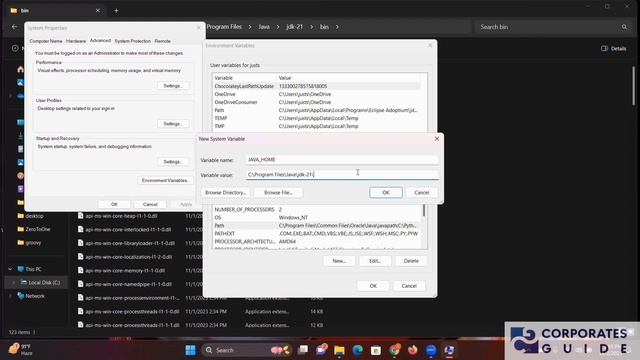Select the OneDriveConsumer user variable row
Screen dimensions: 640x360
click(317, 102)
